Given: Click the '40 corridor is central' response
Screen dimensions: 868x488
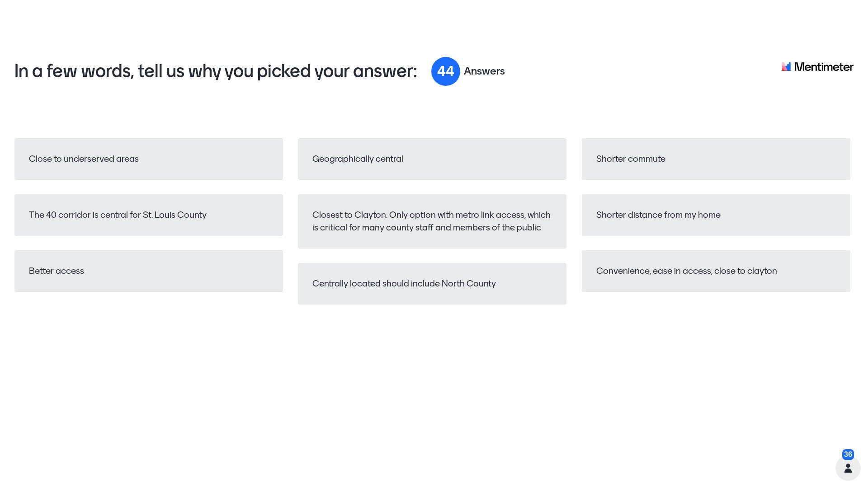Looking at the screenshot, I should pos(148,215).
